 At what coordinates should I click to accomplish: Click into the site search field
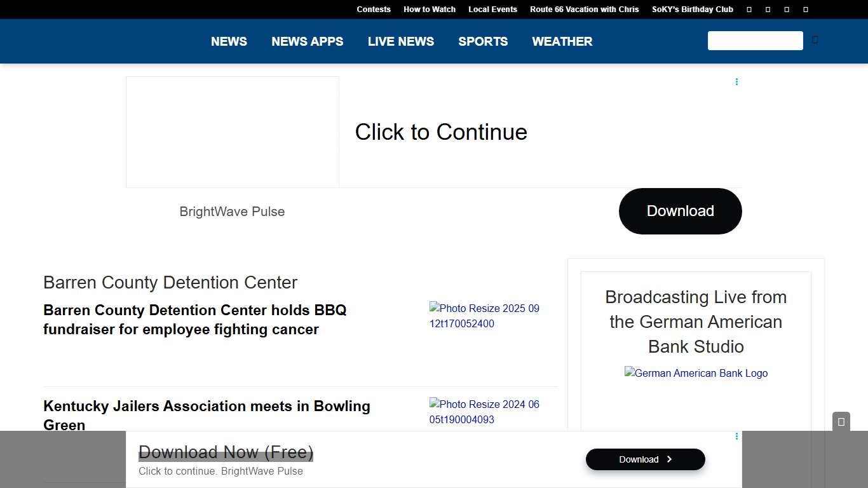click(x=755, y=41)
